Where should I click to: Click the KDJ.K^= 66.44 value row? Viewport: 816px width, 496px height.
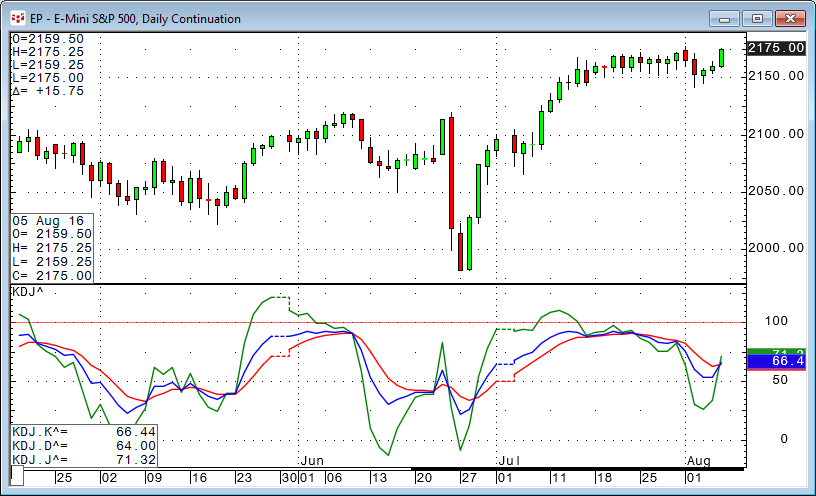point(84,431)
